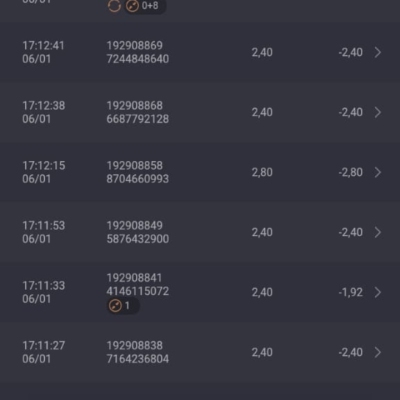
Task: Expand the 17:12:41 transaction chevron
Action: 378,52
